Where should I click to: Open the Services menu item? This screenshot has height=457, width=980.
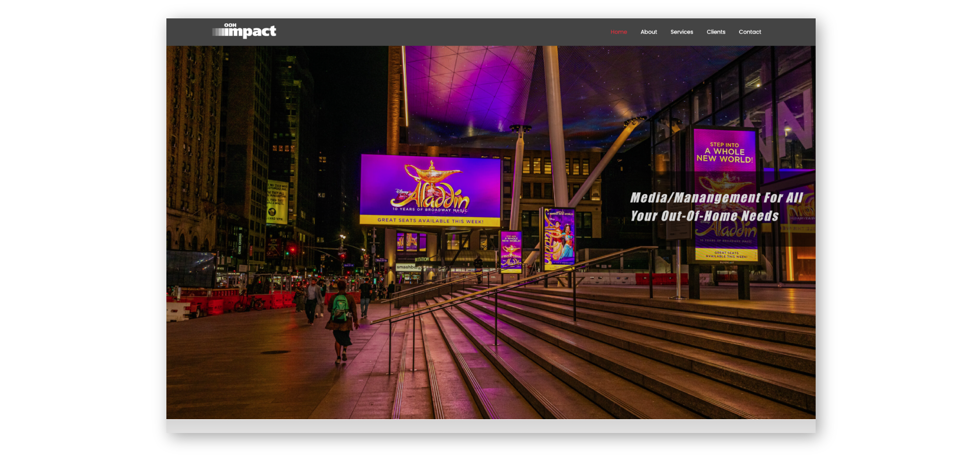[681, 32]
